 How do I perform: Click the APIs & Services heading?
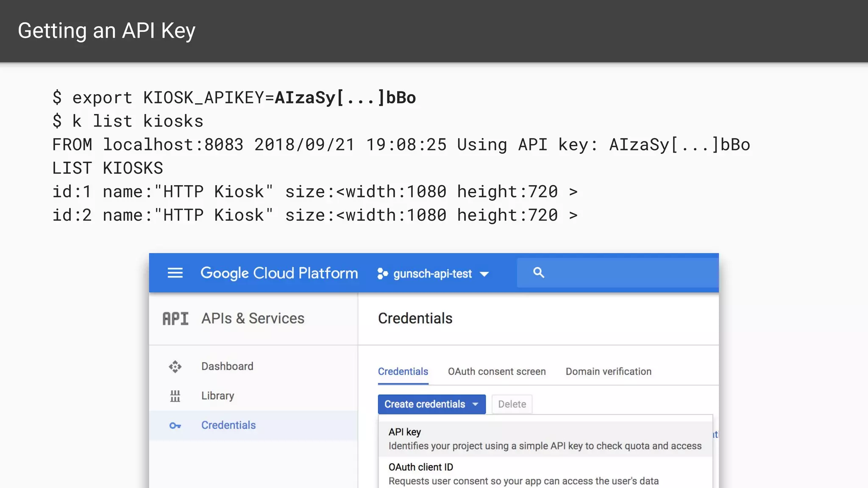click(x=253, y=319)
